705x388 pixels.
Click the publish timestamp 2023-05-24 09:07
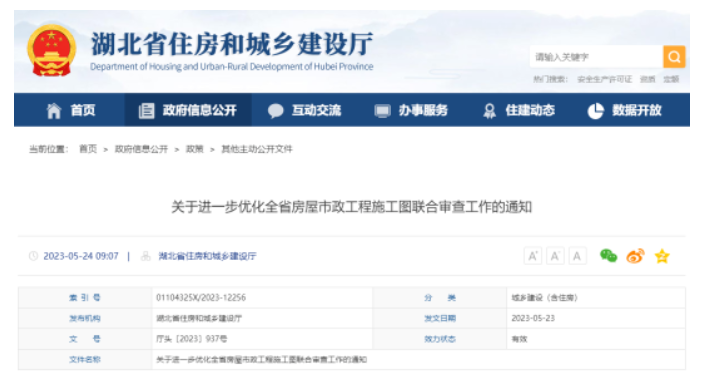[x=81, y=256]
